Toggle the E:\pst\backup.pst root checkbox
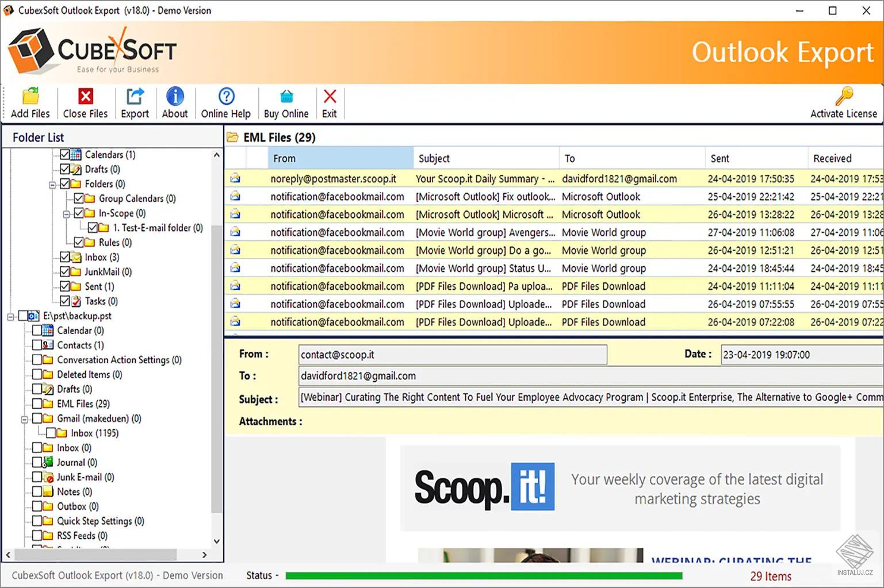This screenshot has height=588, width=884. click(23, 316)
